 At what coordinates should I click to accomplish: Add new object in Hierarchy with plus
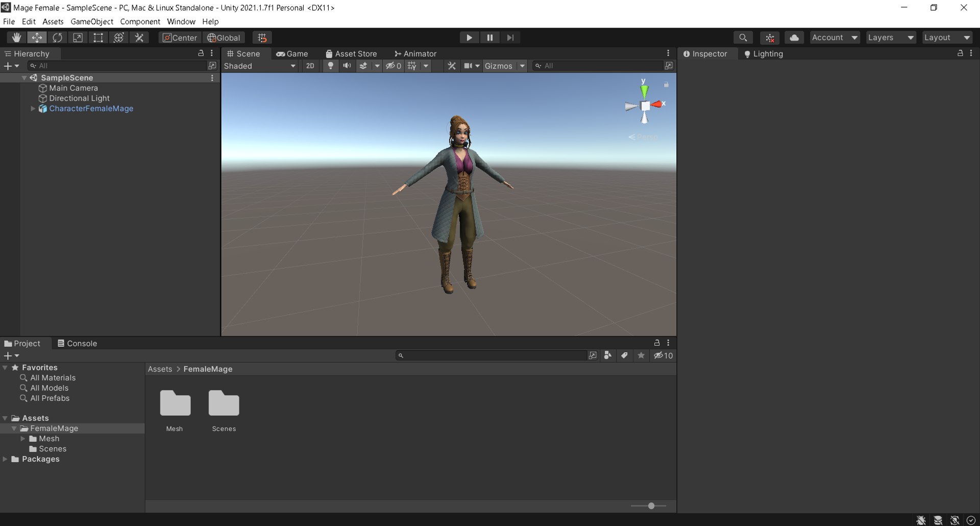[11, 66]
